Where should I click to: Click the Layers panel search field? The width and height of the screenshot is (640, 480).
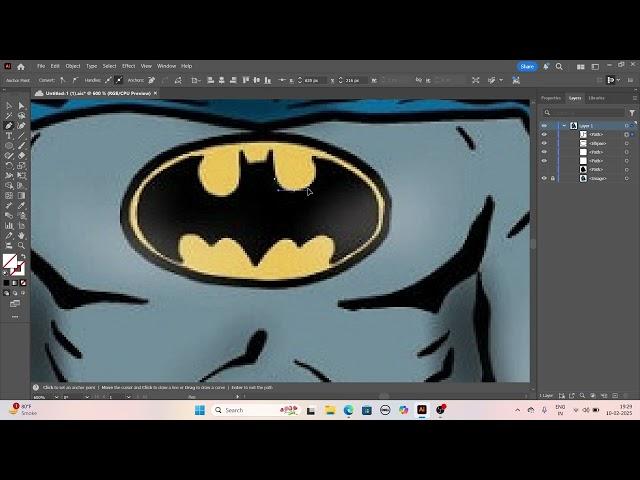point(583,113)
